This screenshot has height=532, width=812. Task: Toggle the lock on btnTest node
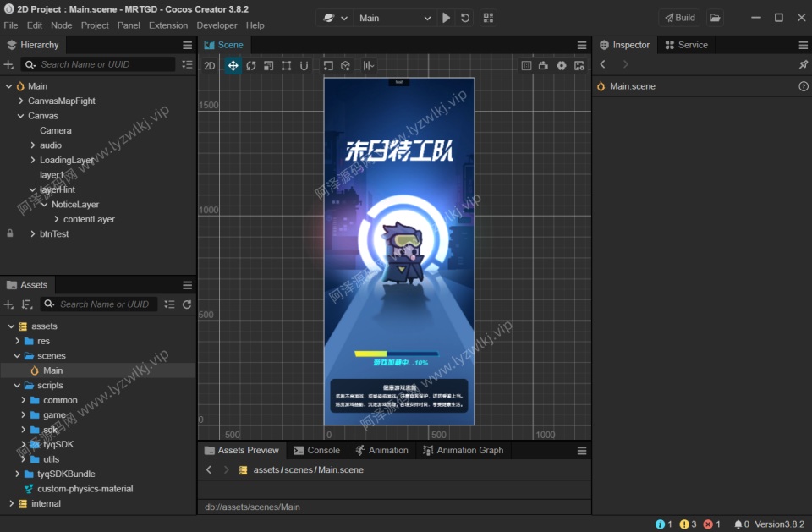pos(10,233)
